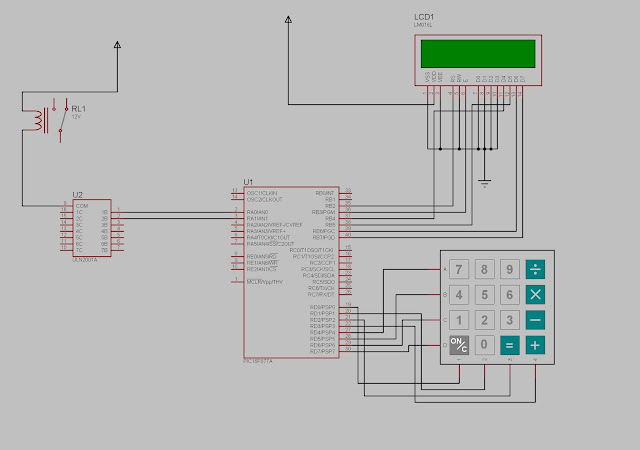The width and height of the screenshot is (640, 450).
Task: Click the keypad plus key
Action: tap(535, 345)
